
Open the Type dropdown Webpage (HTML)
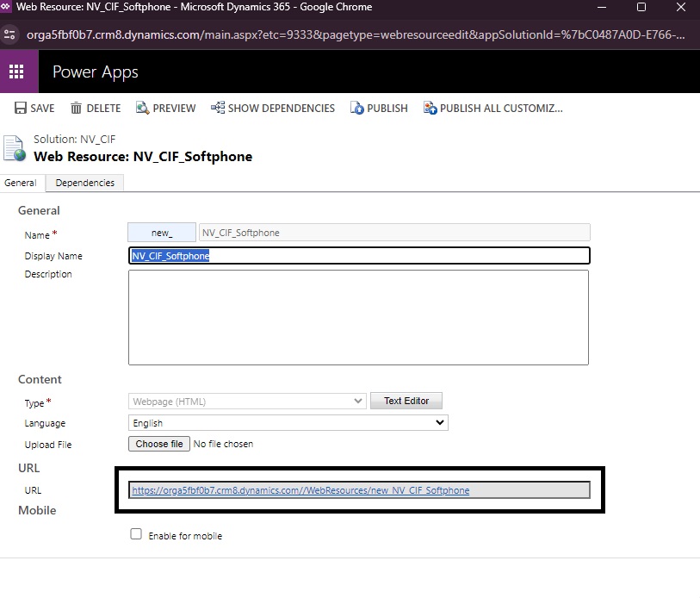point(247,401)
